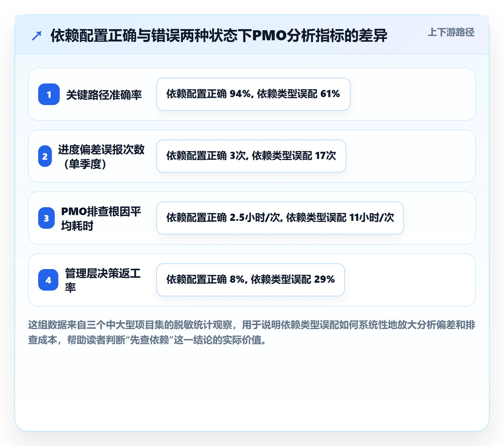Click the 进度偏差误报次数（单季度）label
Viewport: 504px width, 446px height.
[102, 156]
